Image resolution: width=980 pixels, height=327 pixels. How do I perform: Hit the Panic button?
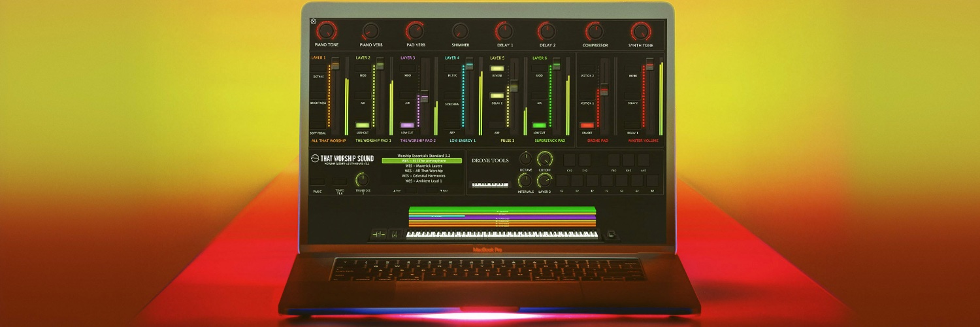[317, 181]
